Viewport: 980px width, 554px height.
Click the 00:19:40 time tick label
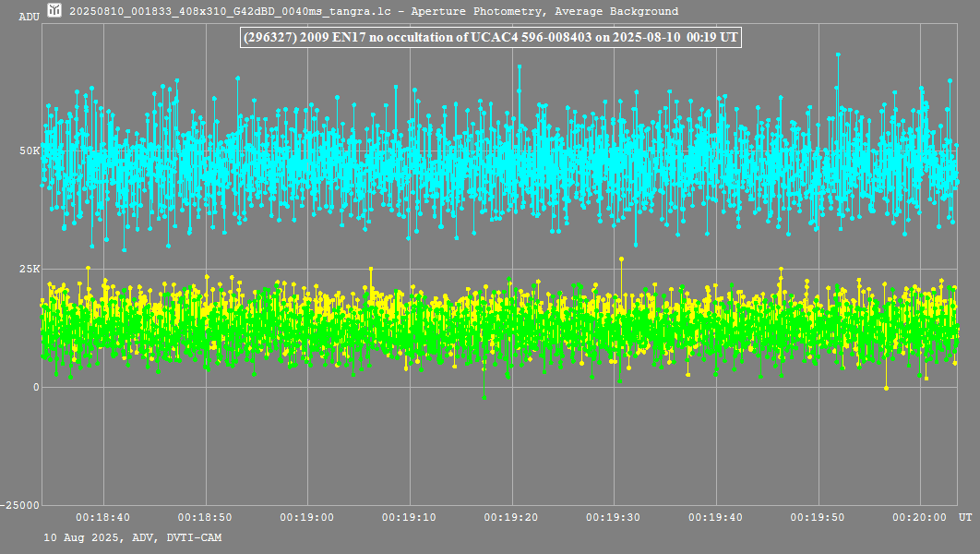tap(715, 519)
